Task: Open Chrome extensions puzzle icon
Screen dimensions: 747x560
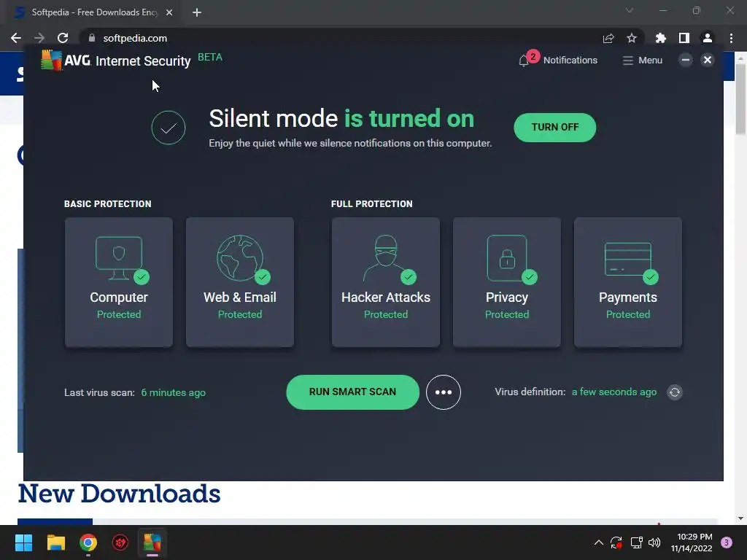Action: [661, 38]
